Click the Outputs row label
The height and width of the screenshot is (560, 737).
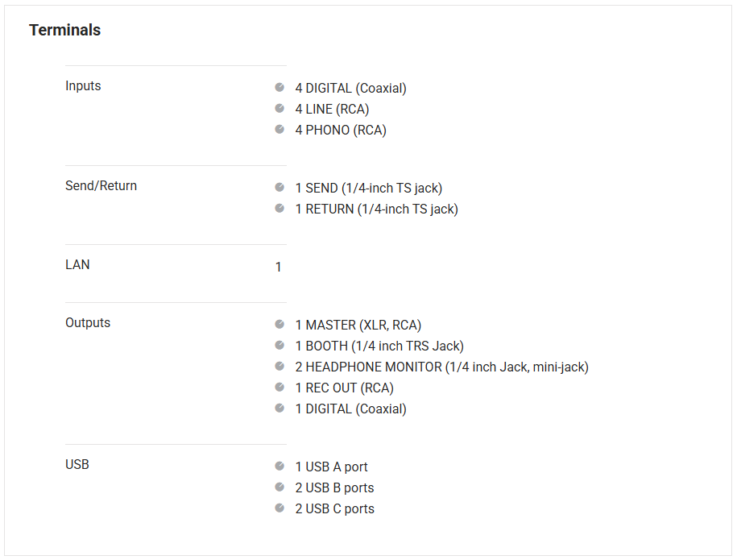88,323
